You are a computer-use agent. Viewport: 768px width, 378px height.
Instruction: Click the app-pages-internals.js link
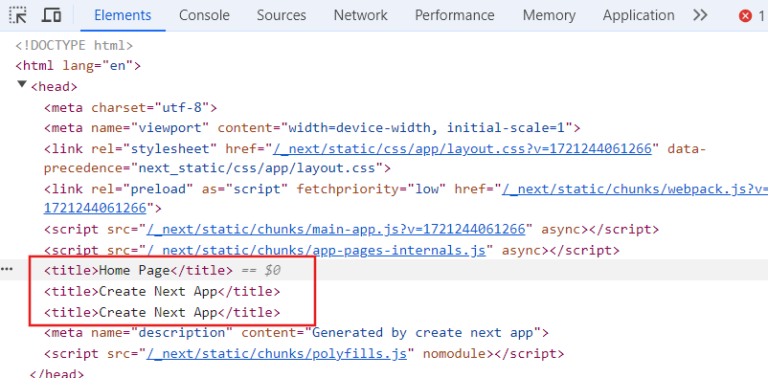(x=316, y=250)
